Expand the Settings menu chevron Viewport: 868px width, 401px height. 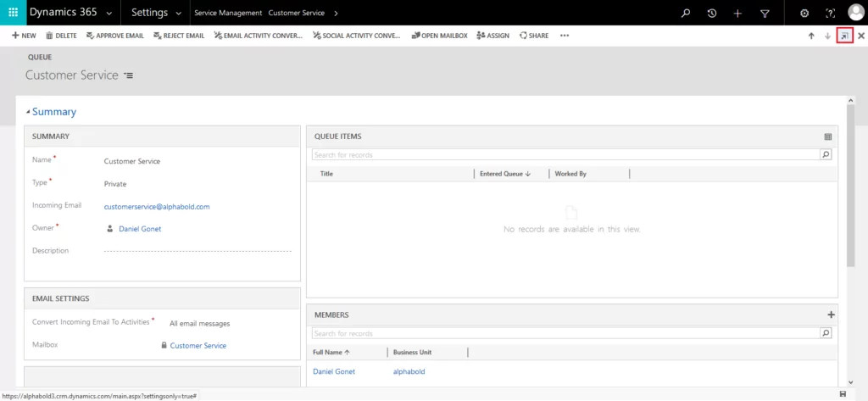[x=178, y=13]
